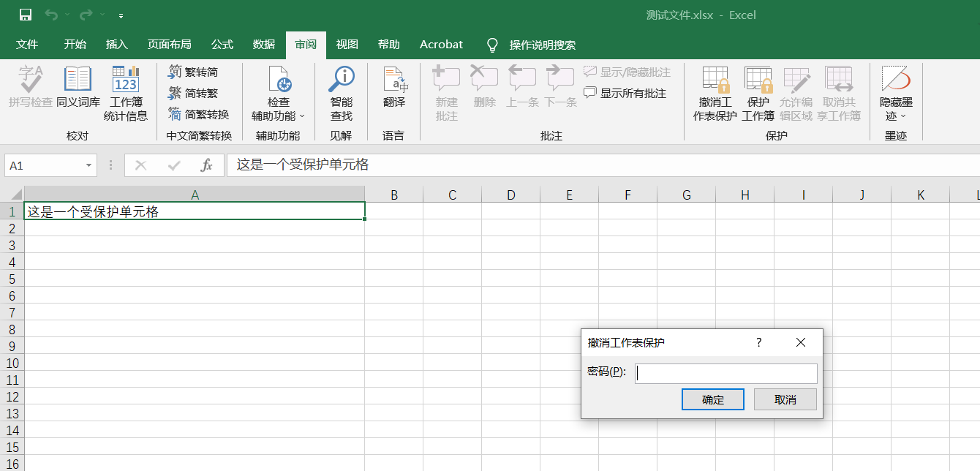Open Quick Access Toolbar customize dropdown
980x471 pixels.
click(121, 15)
